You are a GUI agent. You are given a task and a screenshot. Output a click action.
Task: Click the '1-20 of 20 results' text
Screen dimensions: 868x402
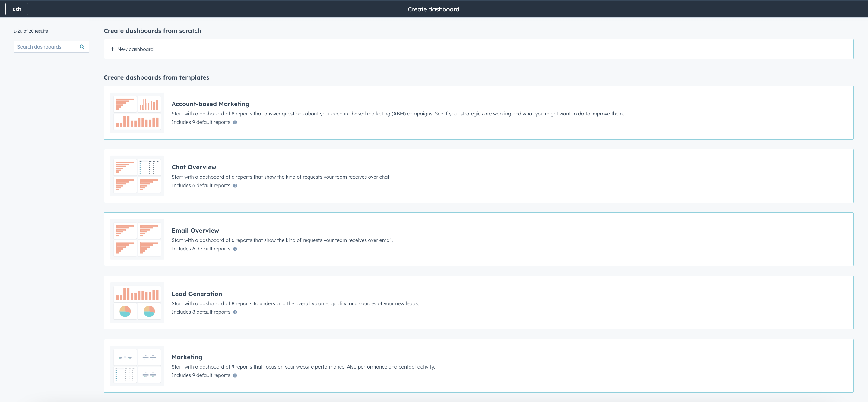click(31, 31)
